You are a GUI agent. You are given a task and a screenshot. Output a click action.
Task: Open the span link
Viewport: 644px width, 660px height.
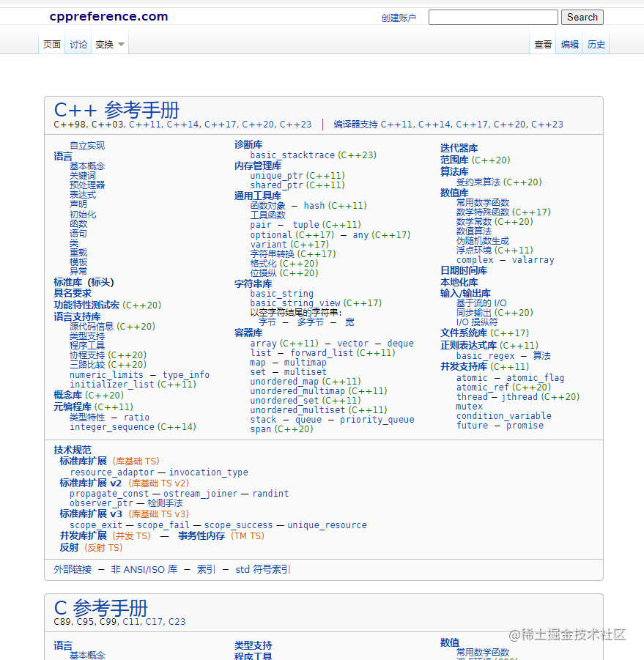point(261,429)
